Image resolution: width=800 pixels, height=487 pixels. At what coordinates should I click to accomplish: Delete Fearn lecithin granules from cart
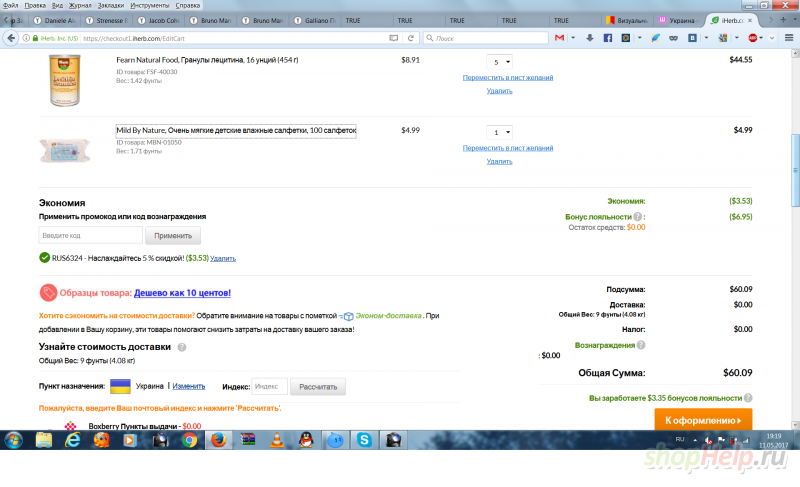499,91
